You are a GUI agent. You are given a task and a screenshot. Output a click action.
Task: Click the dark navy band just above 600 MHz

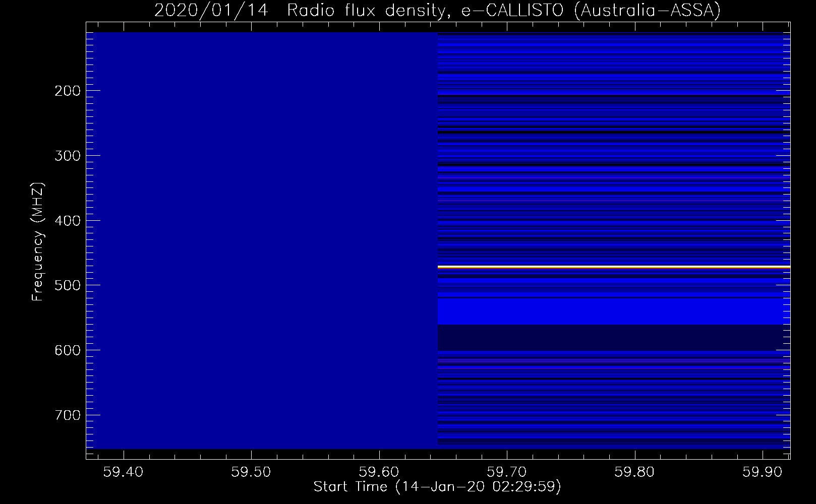tap(614, 338)
